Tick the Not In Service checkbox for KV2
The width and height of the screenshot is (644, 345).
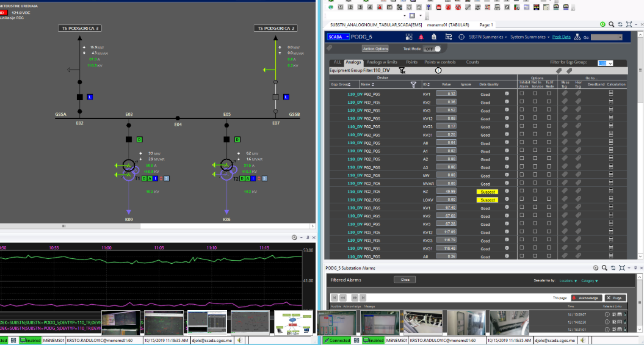pyautogui.click(x=535, y=103)
